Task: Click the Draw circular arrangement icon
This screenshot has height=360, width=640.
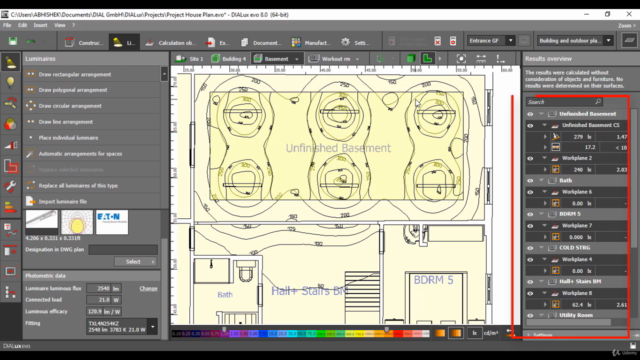Action: [x=31, y=106]
